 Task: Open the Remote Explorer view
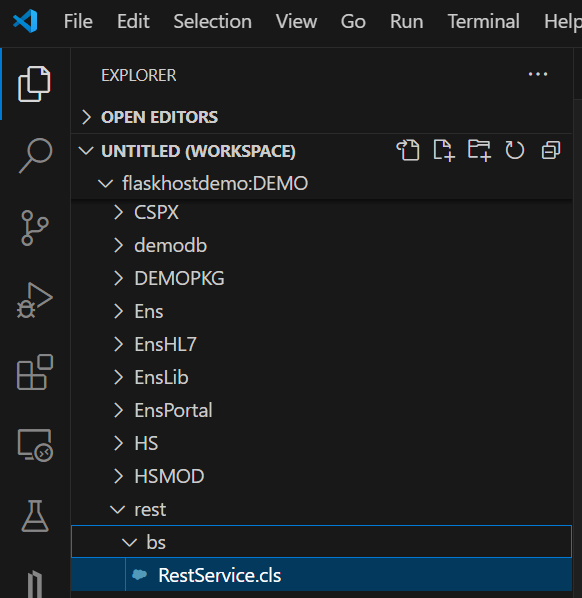click(35, 445)
